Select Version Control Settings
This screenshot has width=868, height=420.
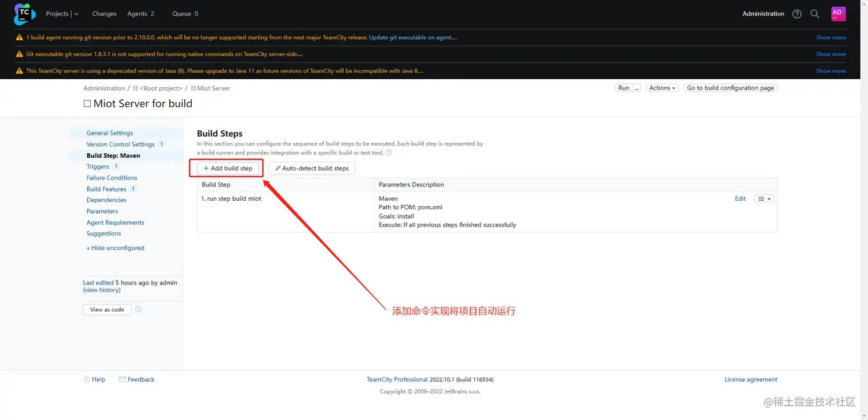point(121,145)
